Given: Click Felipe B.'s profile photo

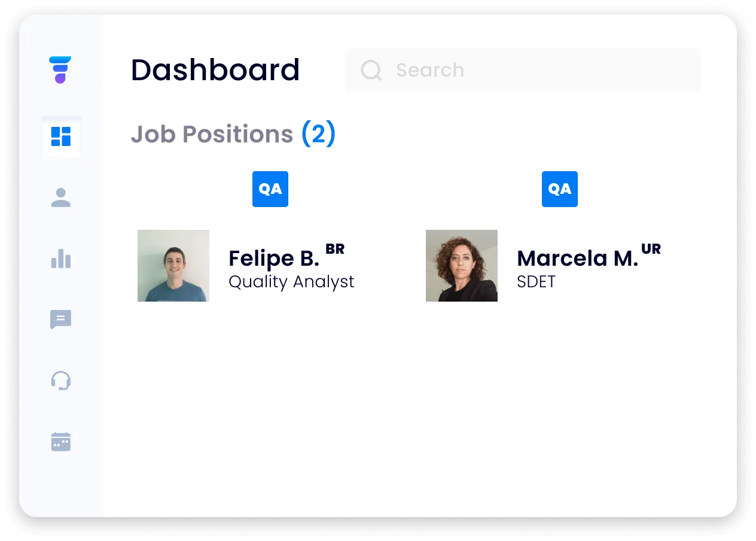Looking at the screenshot, I should pos(173,265).
